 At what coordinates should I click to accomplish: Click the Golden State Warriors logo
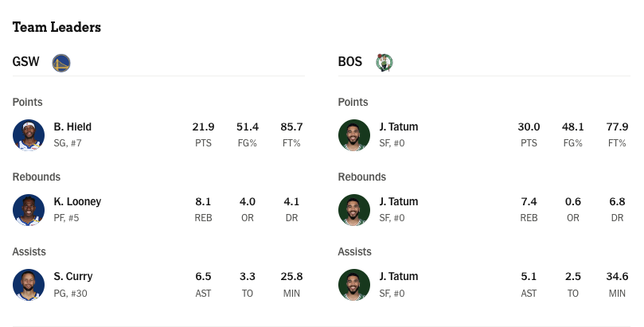click(61, 63)
